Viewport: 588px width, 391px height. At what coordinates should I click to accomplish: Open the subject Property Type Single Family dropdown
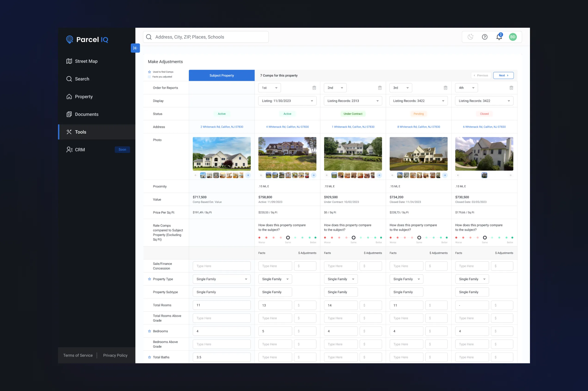221,279
